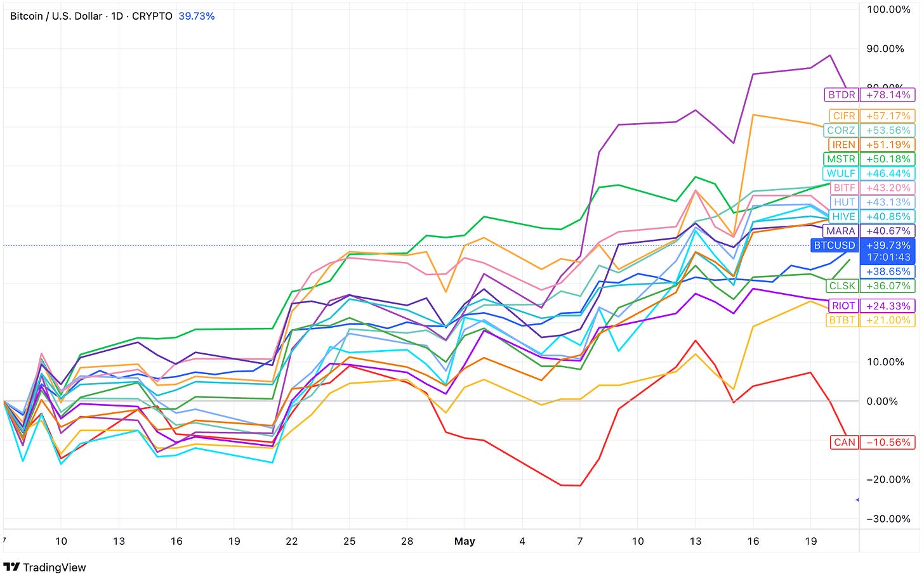Click the +39.73% BTCUSD price label
Image resolution: width=924 pixels, height=579 pixels.
(x=888, y=245)
